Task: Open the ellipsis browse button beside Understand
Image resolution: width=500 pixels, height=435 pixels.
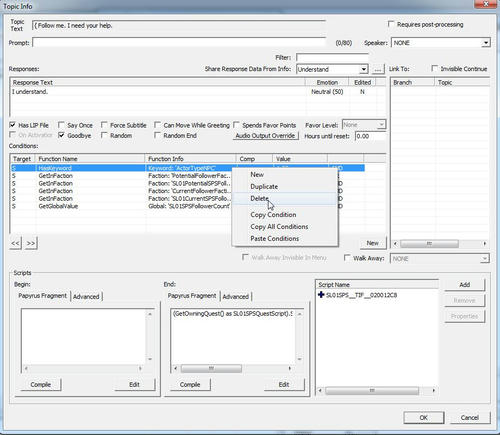Action: point(378,69)
